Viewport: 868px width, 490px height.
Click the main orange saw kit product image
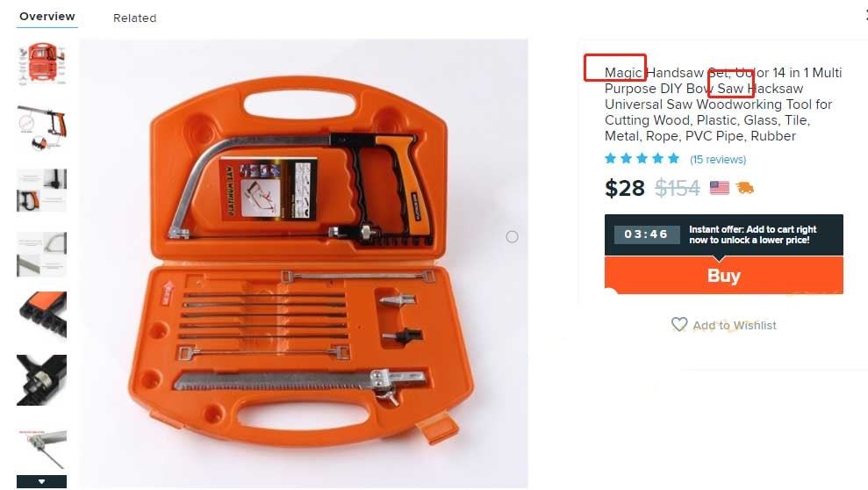coord(304,263)
